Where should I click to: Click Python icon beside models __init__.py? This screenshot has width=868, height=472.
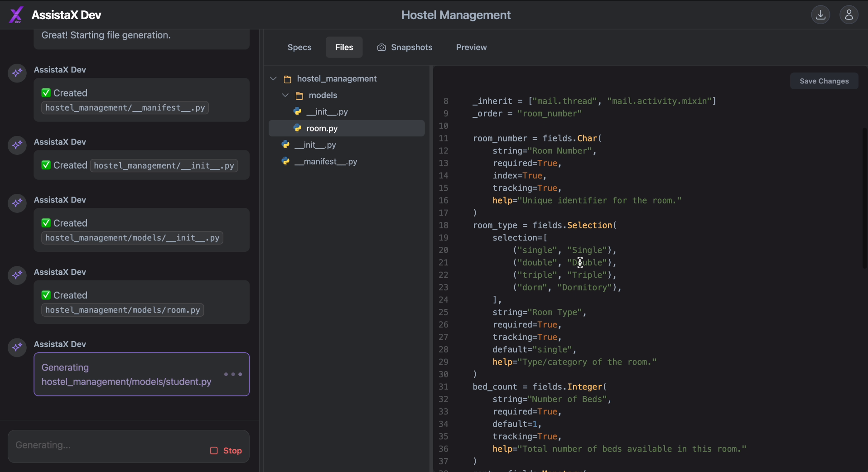click(298, 111)
